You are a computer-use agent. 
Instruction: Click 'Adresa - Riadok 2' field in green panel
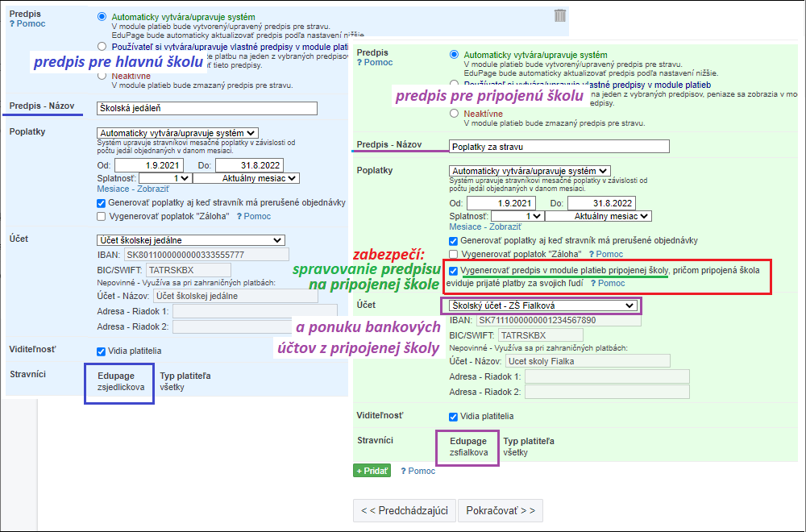(607, 392)
